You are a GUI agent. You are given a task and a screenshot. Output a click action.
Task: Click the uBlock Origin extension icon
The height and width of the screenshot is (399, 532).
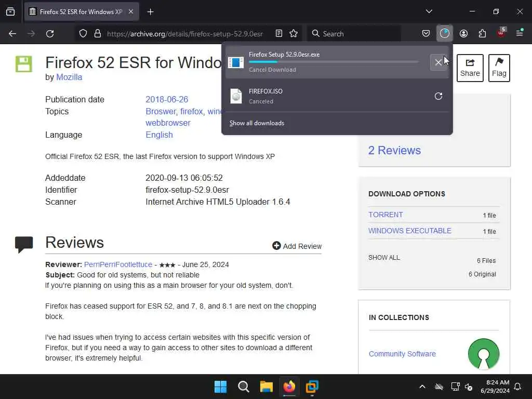501,33
